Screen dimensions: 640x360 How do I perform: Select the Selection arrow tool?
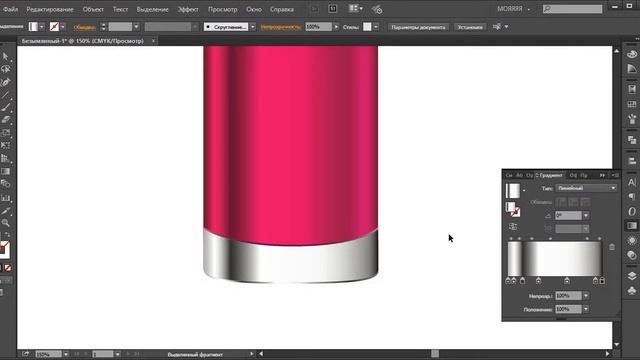(x=5, y=56)
